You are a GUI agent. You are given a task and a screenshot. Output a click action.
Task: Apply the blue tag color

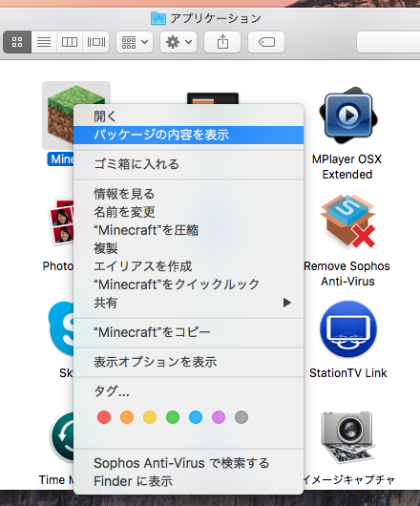click(x=196, y=417)
